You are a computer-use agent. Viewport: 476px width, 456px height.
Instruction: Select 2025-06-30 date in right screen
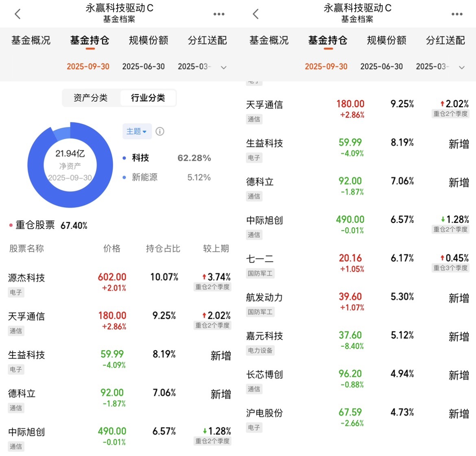(382, 66)
